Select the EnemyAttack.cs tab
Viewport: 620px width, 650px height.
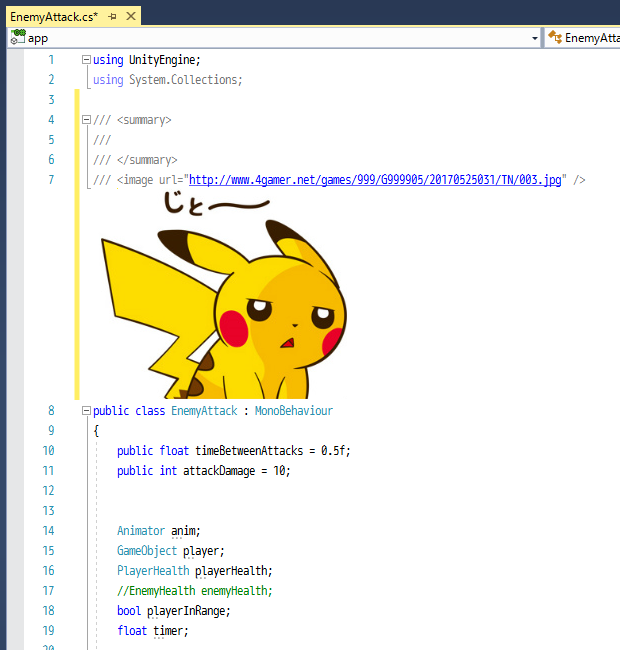(x=54, y=17)
